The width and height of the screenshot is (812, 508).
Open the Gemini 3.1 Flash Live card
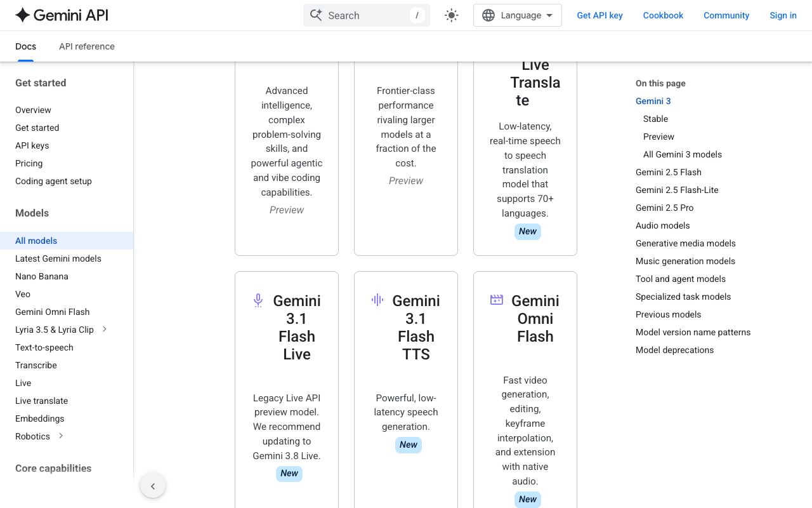coord(287,390)
